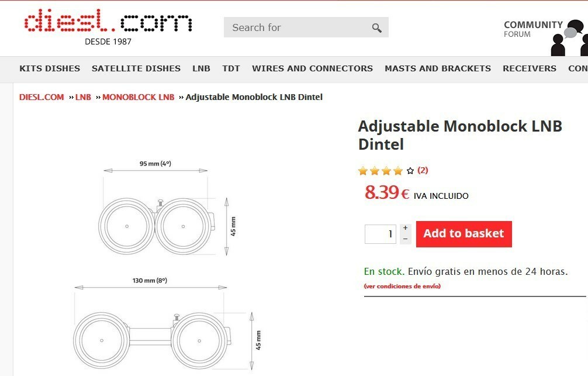Go to Wires and Connectors
Screen dimensions: 588x376
click(x=312, y=68)
